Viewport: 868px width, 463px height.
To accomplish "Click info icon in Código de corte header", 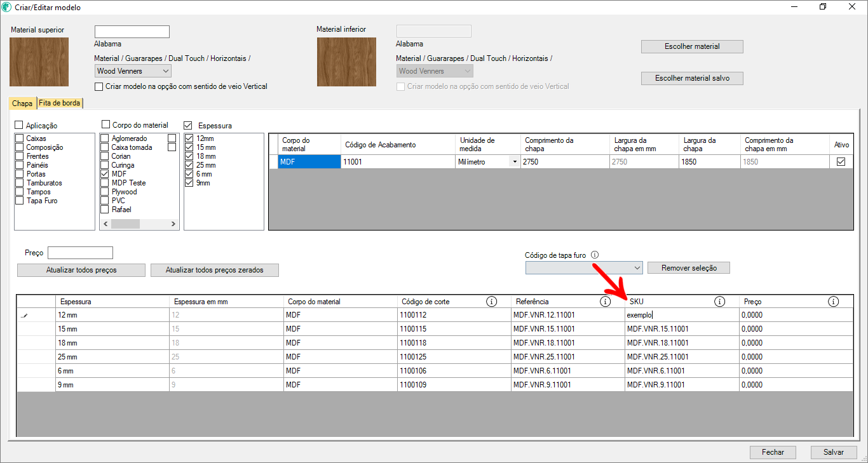I will [x=491, y=302].
